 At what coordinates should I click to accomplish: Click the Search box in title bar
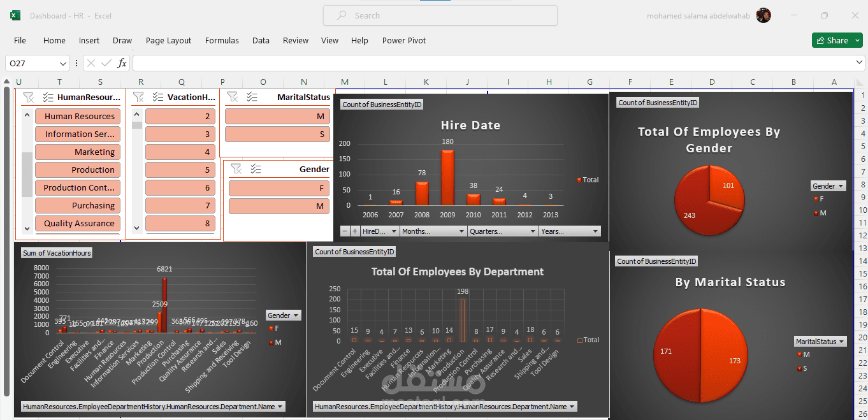[440, 15]
